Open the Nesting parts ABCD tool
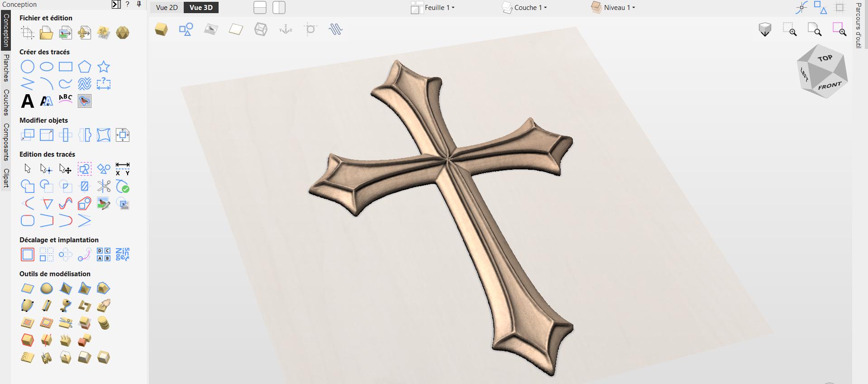Image resolution: width=868 pixels, height=384 pixels. click(x=104, y=254)
